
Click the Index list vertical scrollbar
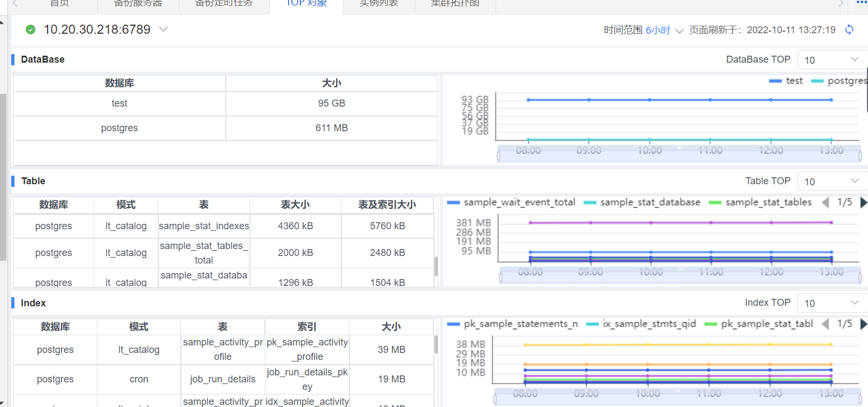click(436, 344)
